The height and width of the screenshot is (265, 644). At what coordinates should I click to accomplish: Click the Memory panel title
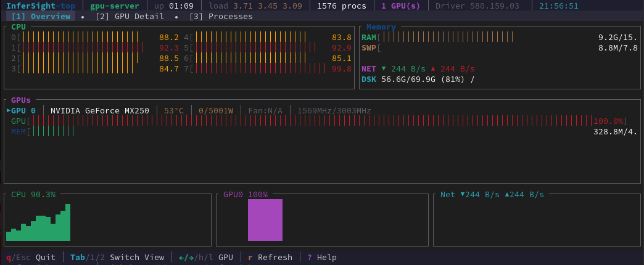coord(381,26)
